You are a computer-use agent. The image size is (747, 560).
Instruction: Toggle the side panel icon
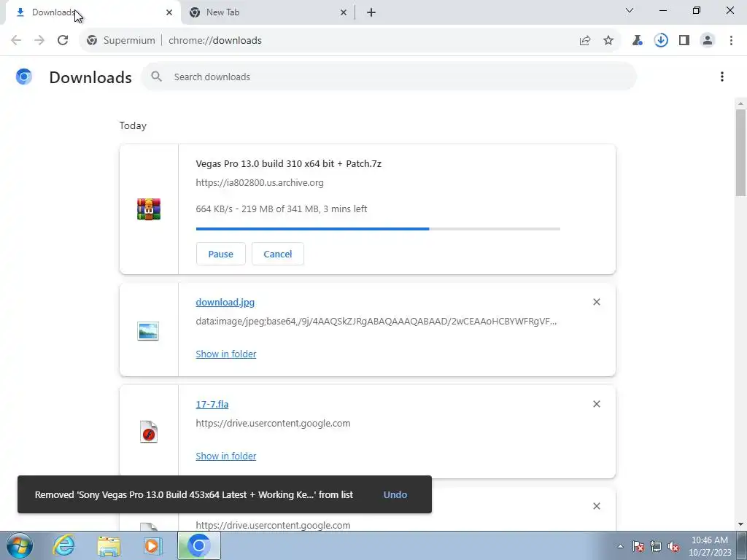tap(684, 41)
